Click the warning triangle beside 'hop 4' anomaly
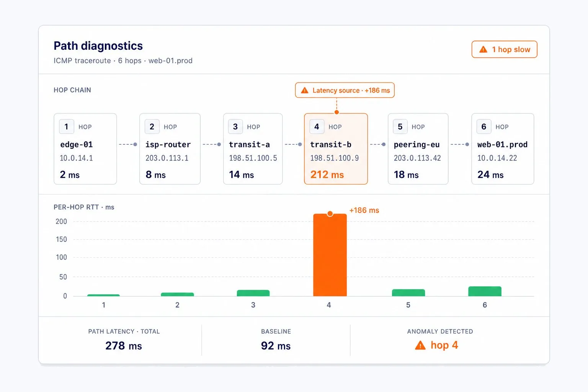588x392 pixels. [420, 345]
